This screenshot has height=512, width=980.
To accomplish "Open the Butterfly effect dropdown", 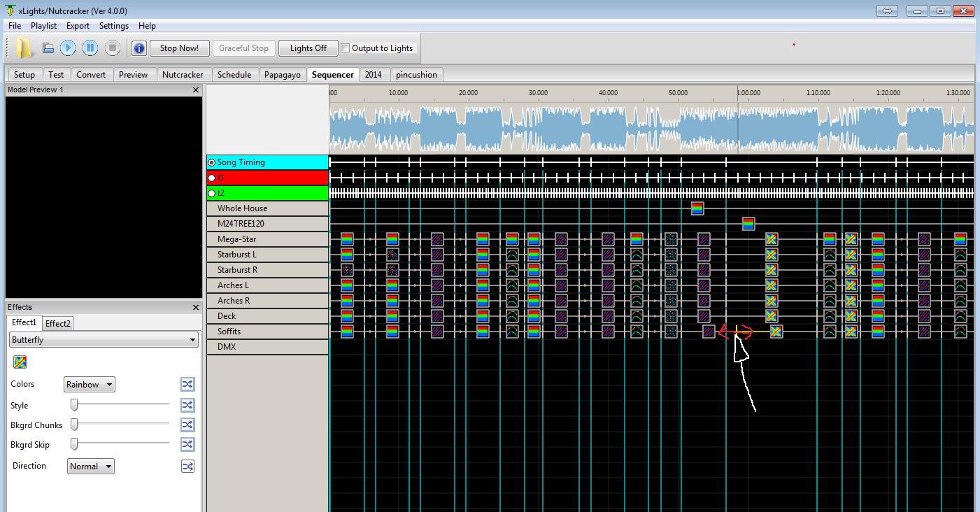I will pyautogui.click(x=104, y=340).
